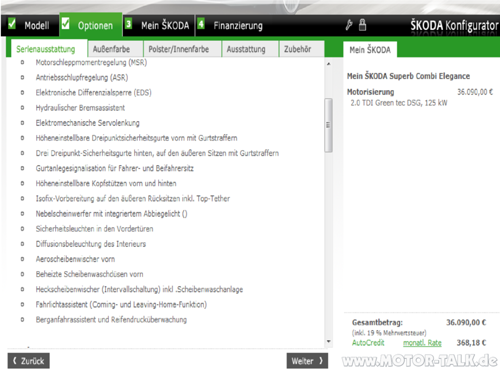Click 'Sicherheitsleuchten in den Vordertüren' entry
The width and height of the screenshot is (500, 370).
tap(94, 229)
